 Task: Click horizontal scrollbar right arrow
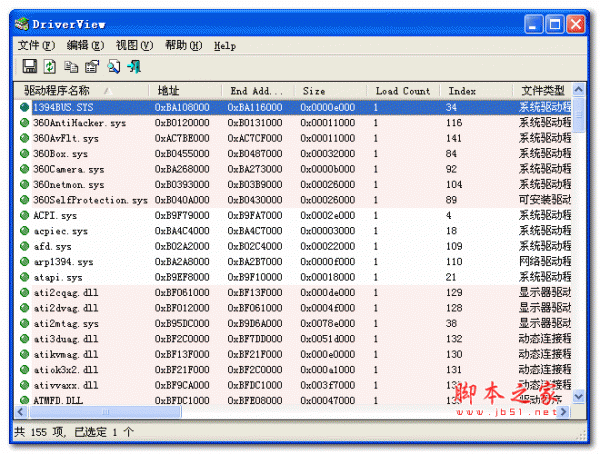pos(564,412)
